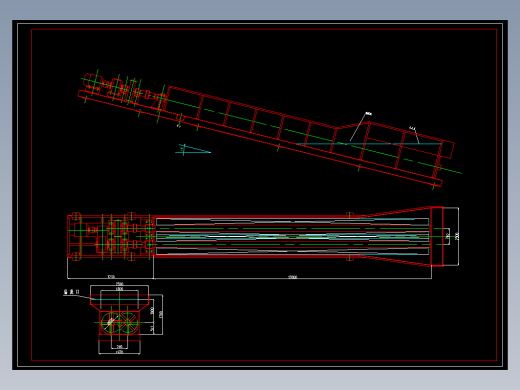Click the bottom width dimension under the cross-section
Viewport: 520px width, 390px height.
tap(119, 352)
